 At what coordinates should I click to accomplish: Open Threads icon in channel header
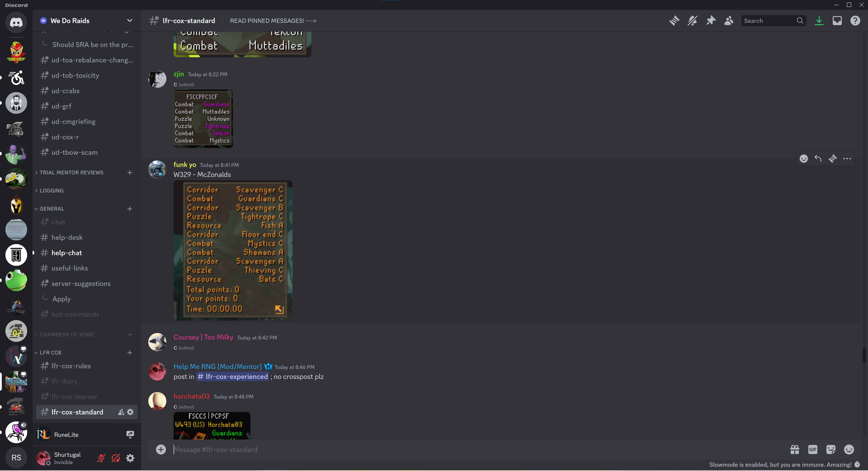[x=674, y=21]
